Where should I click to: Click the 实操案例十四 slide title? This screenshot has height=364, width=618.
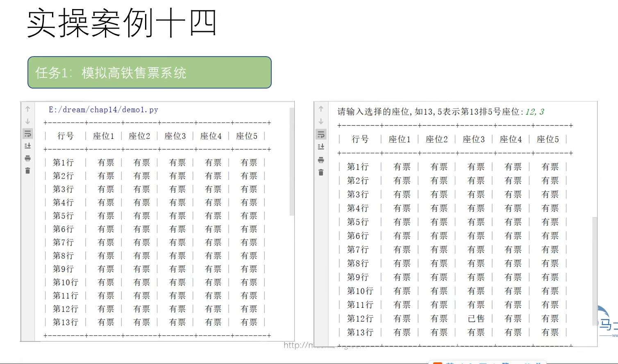(122, 23)
